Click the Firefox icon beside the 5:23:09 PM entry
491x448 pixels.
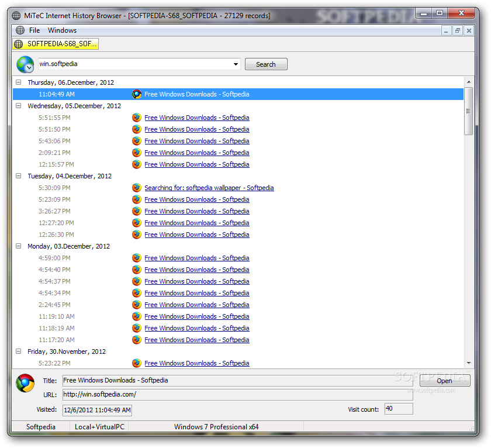pos(137,199)
